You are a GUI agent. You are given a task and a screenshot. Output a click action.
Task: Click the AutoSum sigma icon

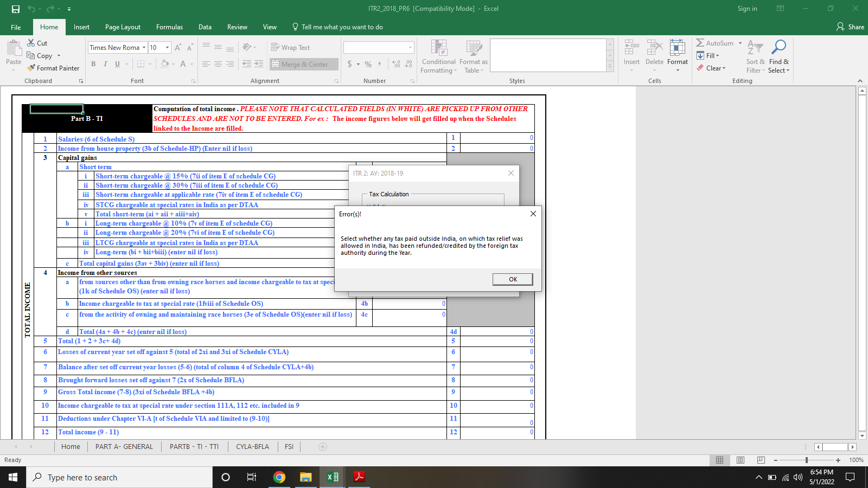pyautogui.click(x=700, y=43)
